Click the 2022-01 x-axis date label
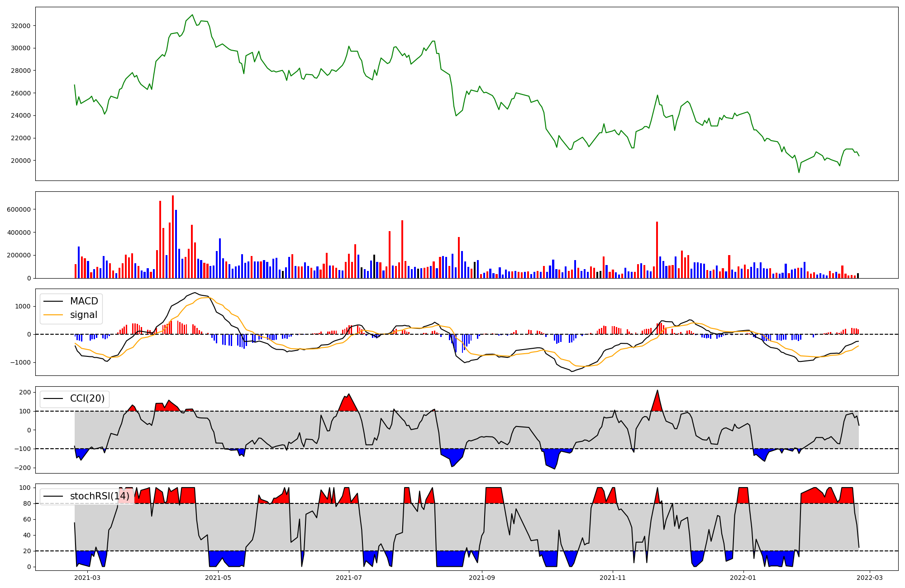This screenshot has width=905, height=588. [x=743, y=578]
